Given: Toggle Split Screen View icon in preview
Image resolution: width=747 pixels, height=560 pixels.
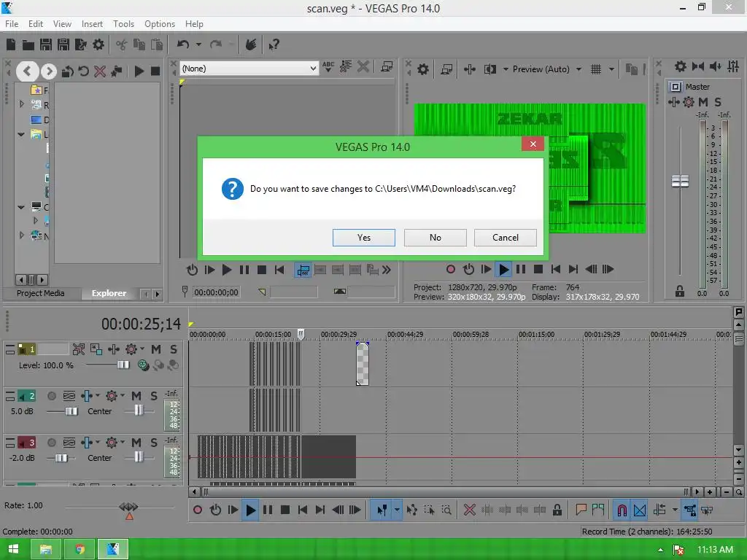Looking at the screenshot, I should pos(489,69).
